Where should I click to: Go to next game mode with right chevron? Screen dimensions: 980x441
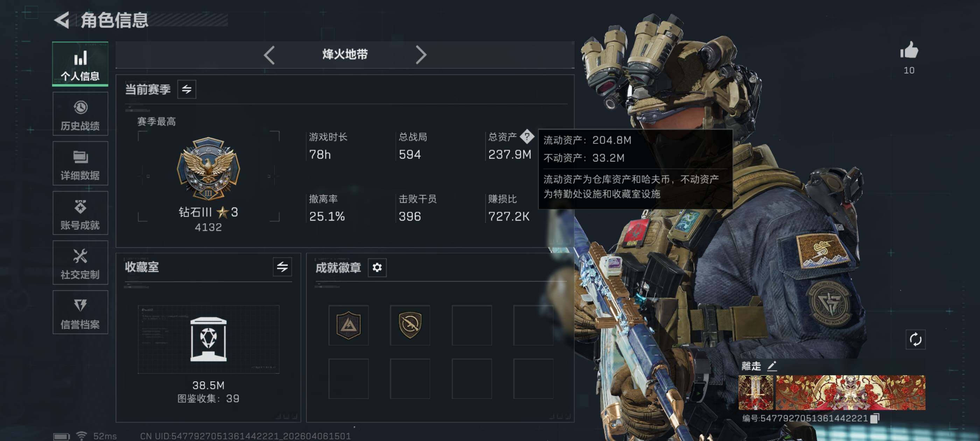click(421, 55)
